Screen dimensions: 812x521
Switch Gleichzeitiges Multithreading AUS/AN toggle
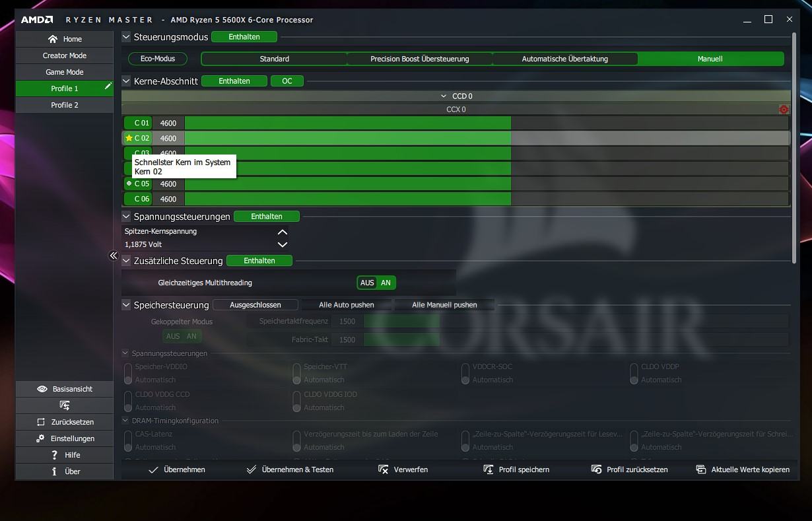pyautogui.click(x=376, y=283)
